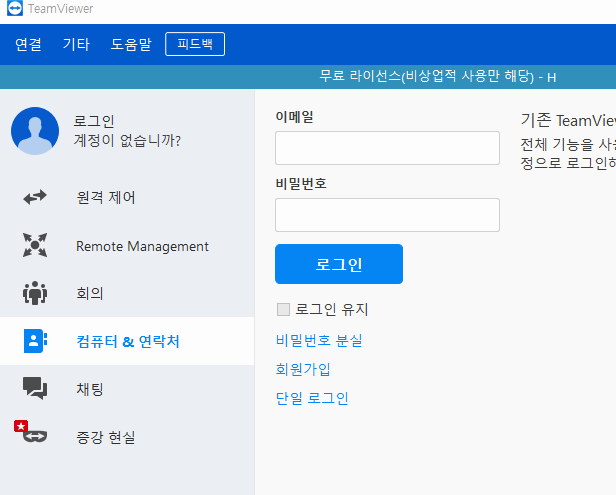Click the blue 로그인 button
The width and height of the screenshot is (616, 495).
tap(339, 264)
